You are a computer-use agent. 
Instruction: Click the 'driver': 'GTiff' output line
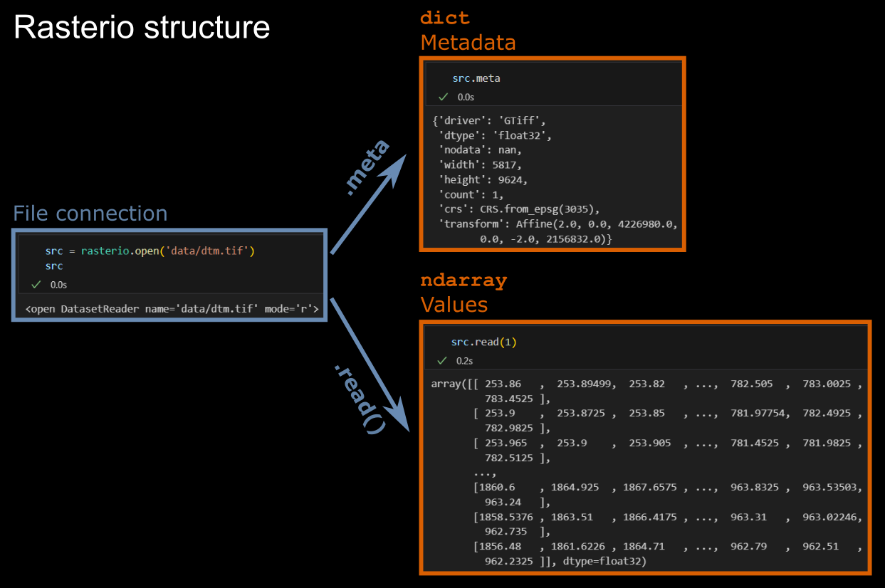(x=488, y=120)
